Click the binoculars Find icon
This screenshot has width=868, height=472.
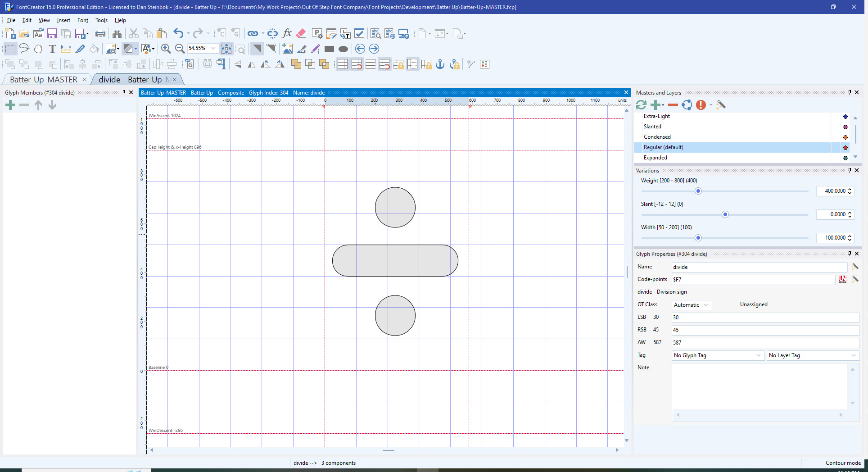click(x=117, y=34)
